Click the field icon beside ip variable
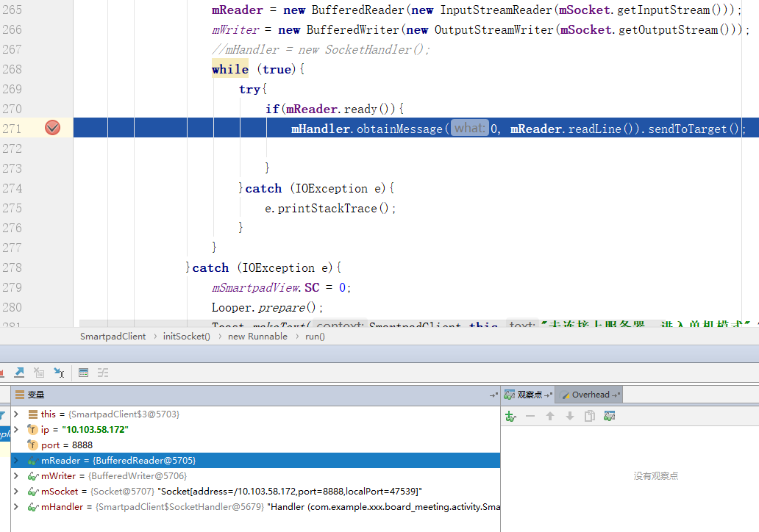The image size is (759, 532). (x=32, y=429)
